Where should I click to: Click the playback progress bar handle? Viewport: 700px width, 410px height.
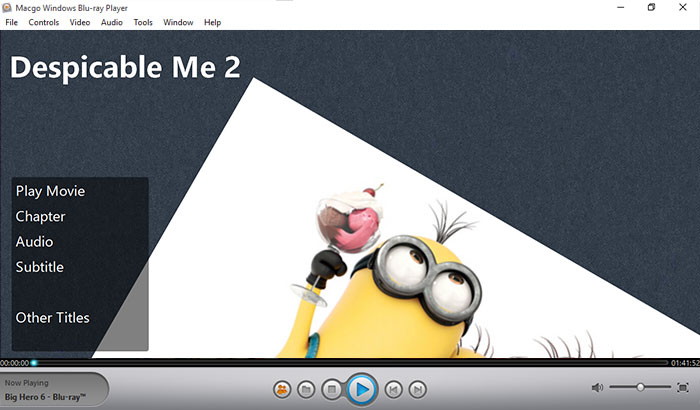[34, 363]
